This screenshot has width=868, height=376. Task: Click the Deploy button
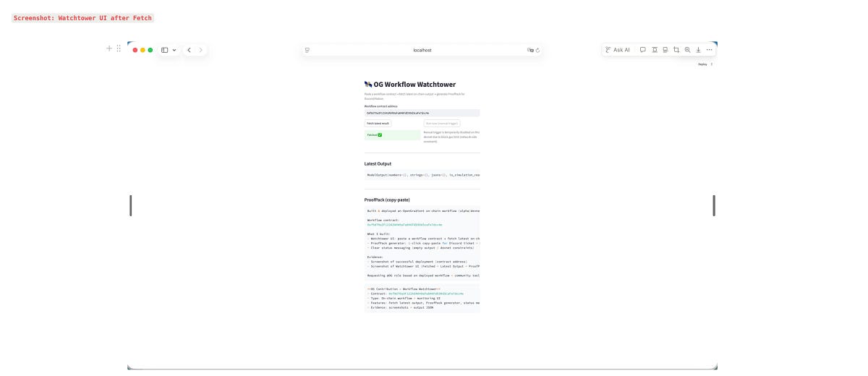(702, 64)
